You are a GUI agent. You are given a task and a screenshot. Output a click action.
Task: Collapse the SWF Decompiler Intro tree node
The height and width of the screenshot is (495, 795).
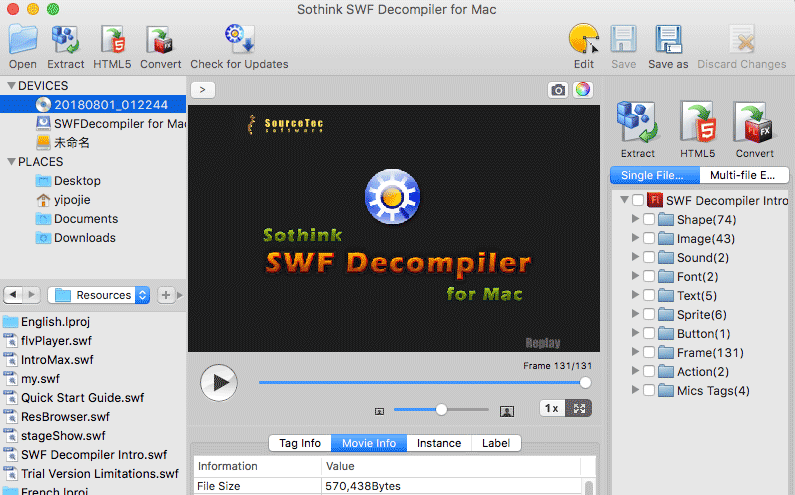pyautogui.click(x=625, y=200)
